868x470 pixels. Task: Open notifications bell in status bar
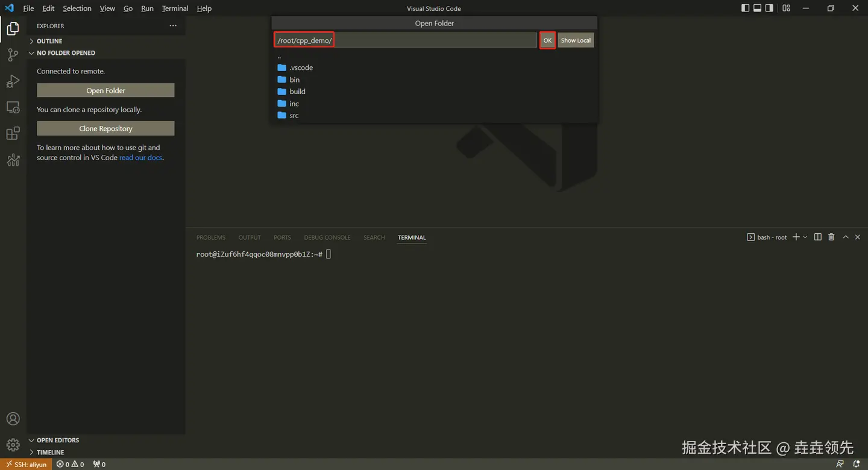(857, 465)
